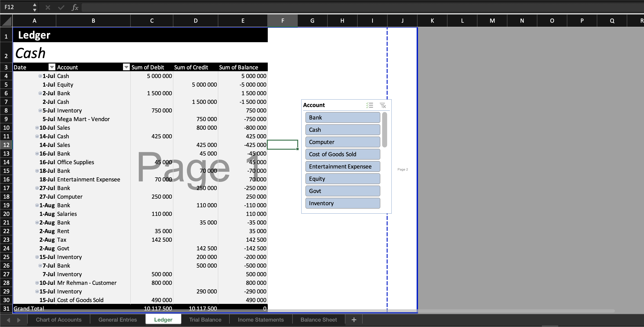
Task: Cancel entry with the formula bar X icon
Action: coord(47,7)
